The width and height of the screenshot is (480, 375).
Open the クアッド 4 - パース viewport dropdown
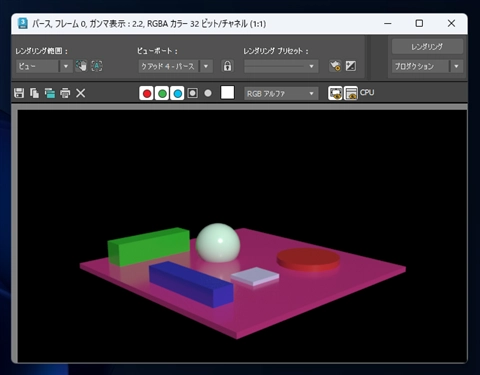(175, 66)
